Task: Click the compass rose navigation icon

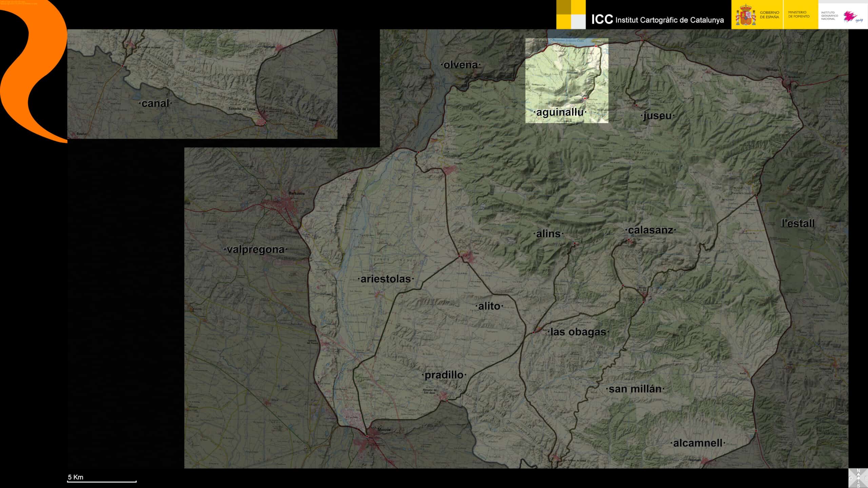Action: [858, 478]
